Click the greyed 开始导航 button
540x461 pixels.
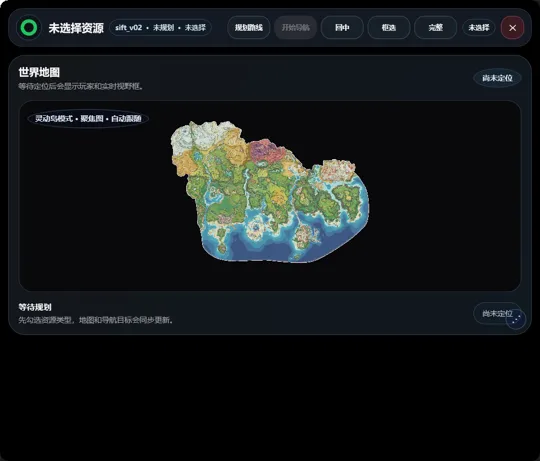(295, 28)
